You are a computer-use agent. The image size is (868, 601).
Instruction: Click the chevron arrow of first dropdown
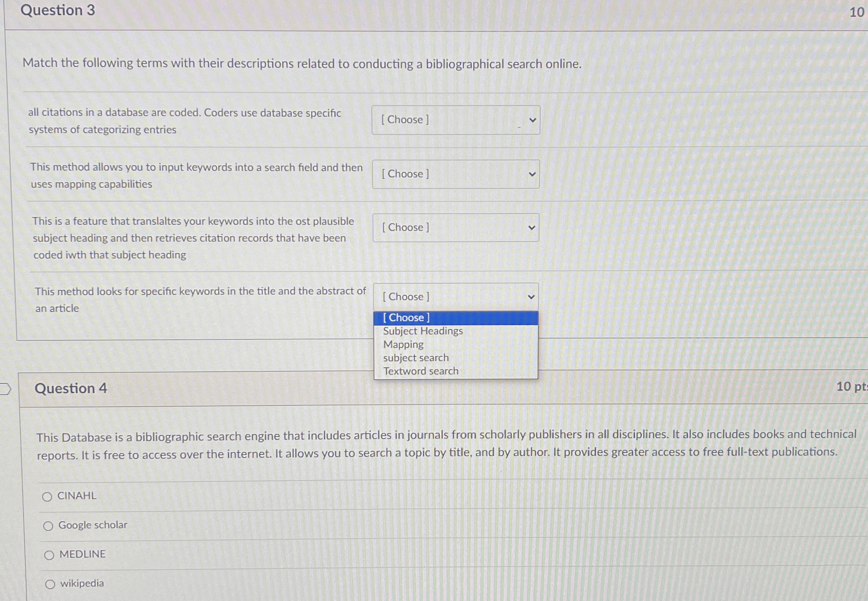point(533,120)
